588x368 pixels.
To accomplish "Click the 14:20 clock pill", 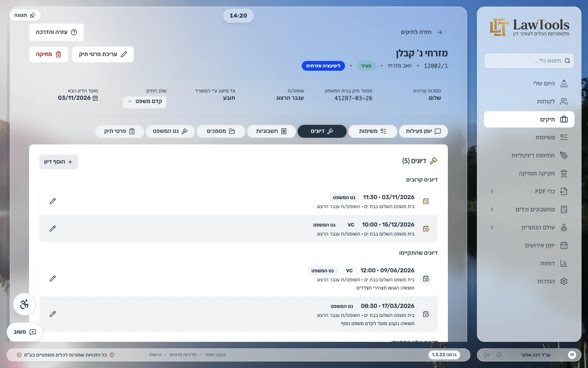I will click(238, 16).
